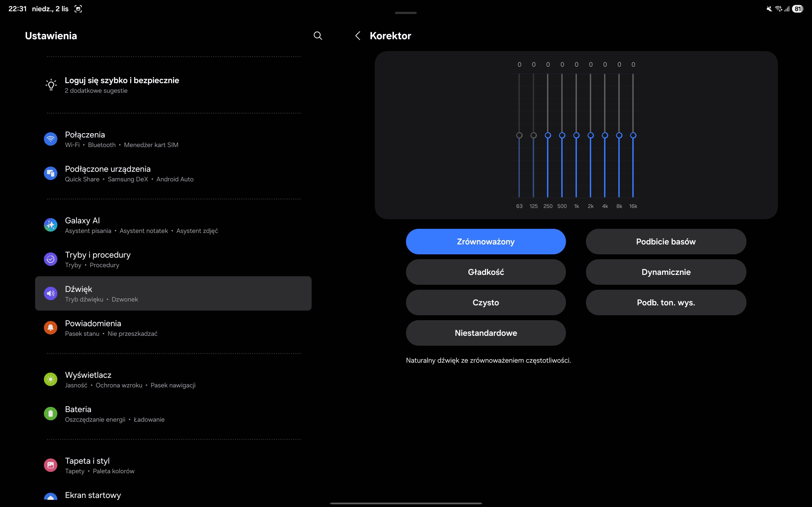The width and height of the screenshot is (812, 507).
Task: Select the Zrównoważony equalizer preset
Action: [x=486, y=241]
